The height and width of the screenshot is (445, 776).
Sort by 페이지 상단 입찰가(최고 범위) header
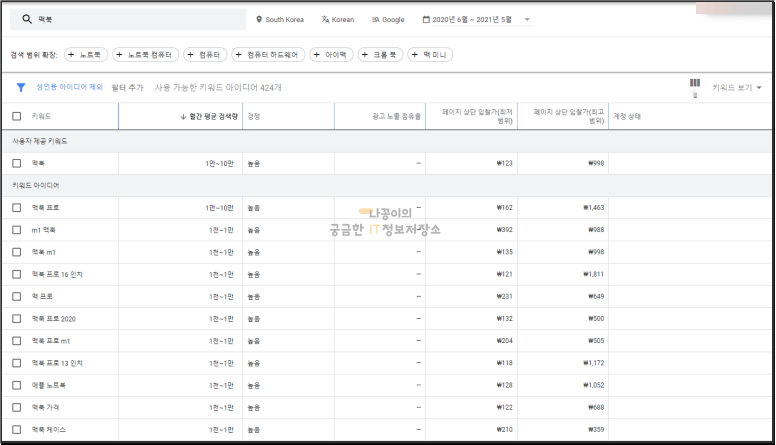coord(569,116)
